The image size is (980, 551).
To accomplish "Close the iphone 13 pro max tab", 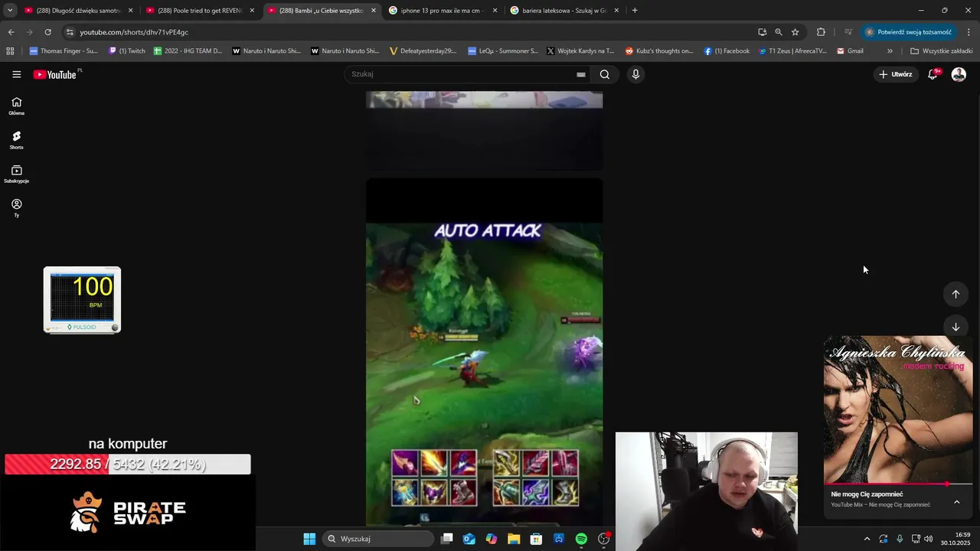I will [495, 11].
